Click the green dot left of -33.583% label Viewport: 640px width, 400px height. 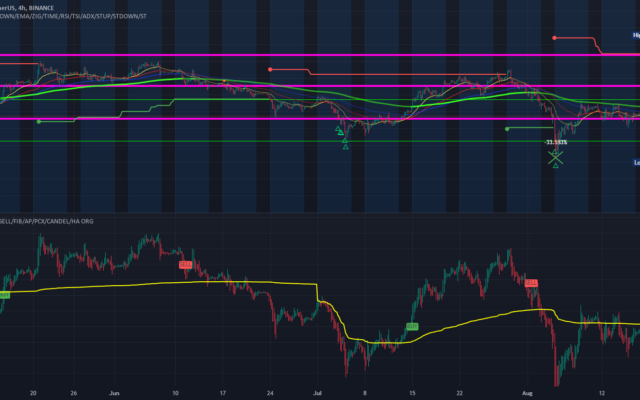click(507, 129)
